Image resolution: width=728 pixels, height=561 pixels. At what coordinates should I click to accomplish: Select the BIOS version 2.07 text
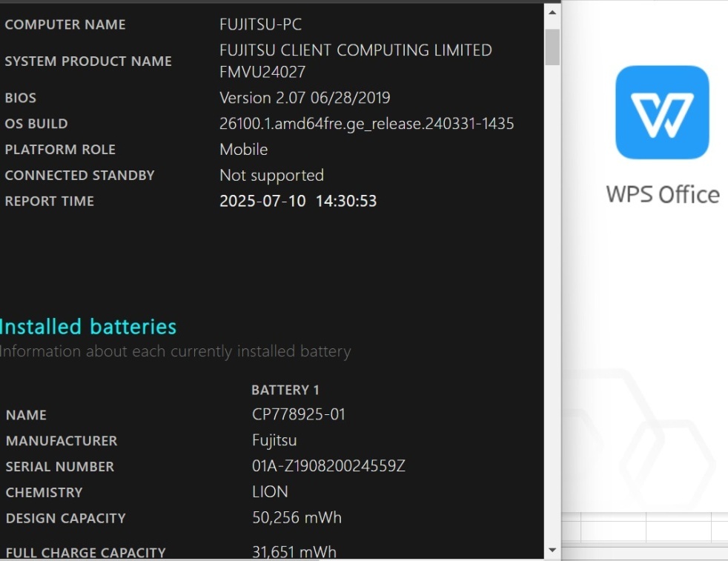click(x=305, y=98)
